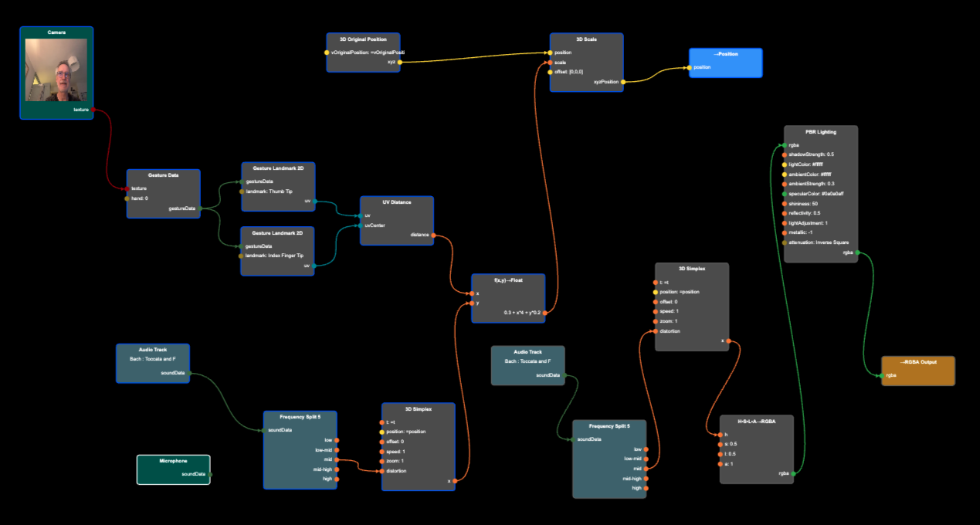This screenshot has height=525, width=980.
Task: Edit the 'l: 0.5' value on H-S-L-A node
Action: [x=729, y=454]
